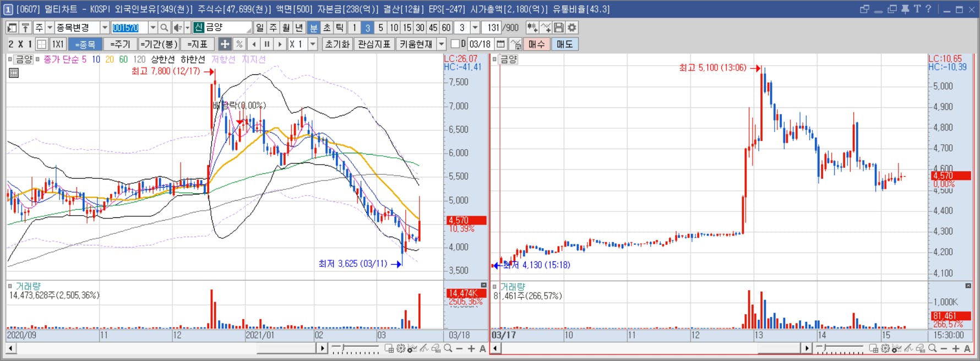Select the 월 monthly period tab
The height and width of the screenshot is (361, 980).
click(286, 28)
